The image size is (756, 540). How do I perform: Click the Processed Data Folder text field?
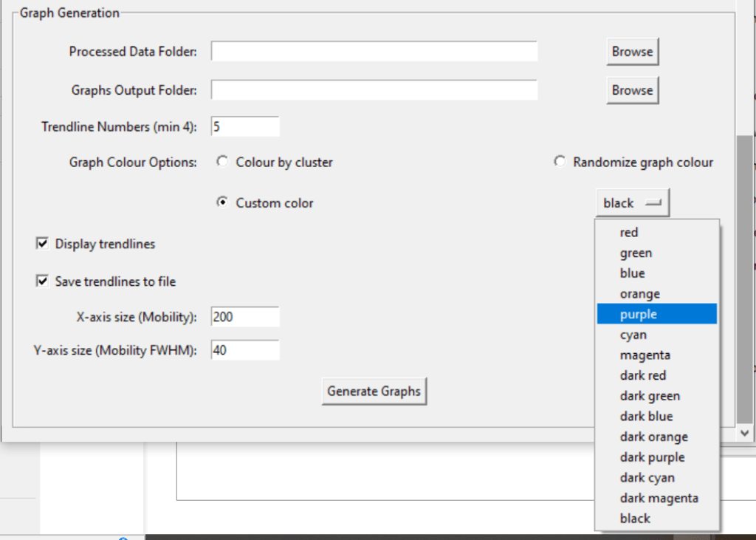(x=374, y=52)
